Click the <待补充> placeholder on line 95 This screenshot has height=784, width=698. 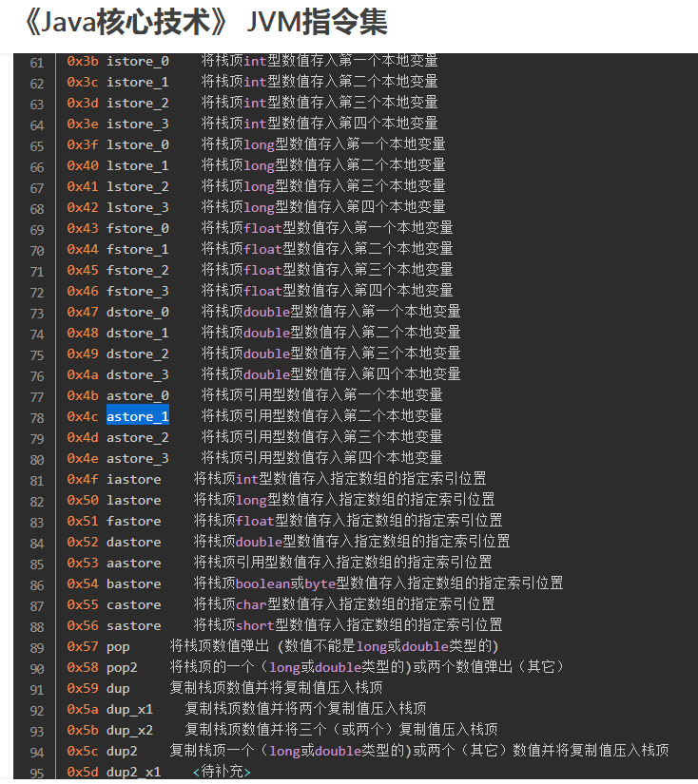223,772
